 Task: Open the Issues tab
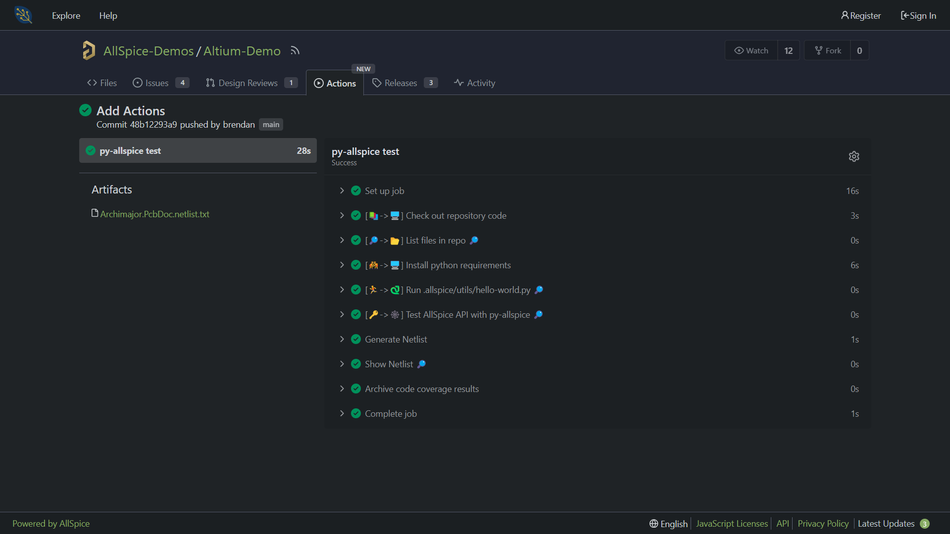pyautogui.click(x=161, y=83)
